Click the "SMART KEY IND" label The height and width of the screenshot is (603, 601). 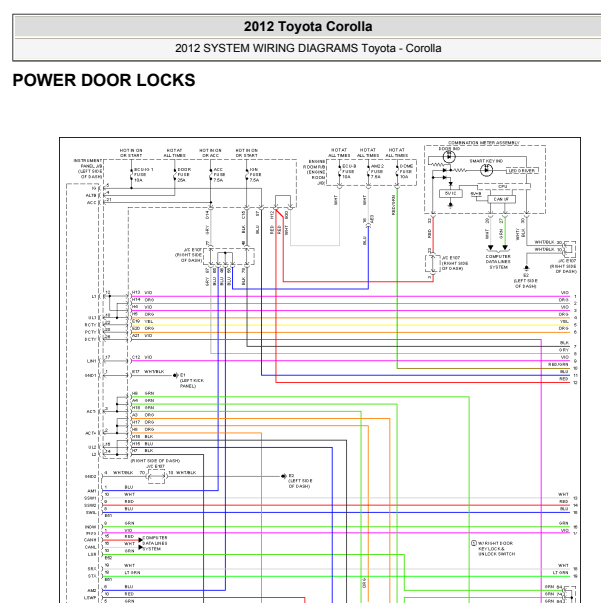click(x=486, y=161)
